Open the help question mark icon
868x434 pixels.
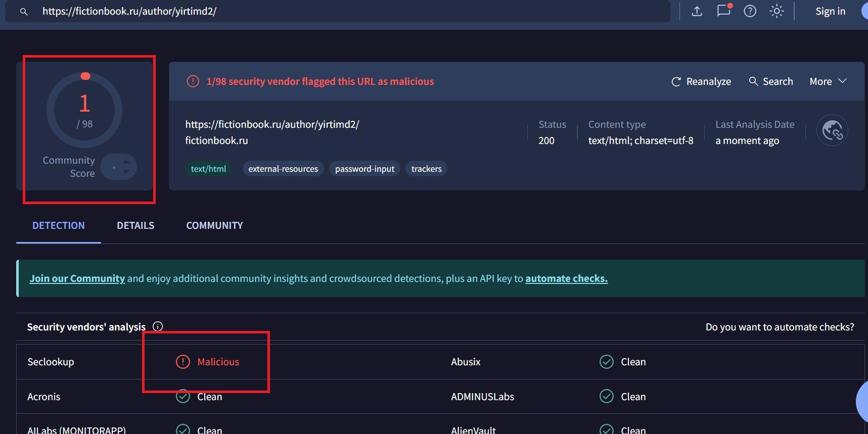tap(750, 11)
